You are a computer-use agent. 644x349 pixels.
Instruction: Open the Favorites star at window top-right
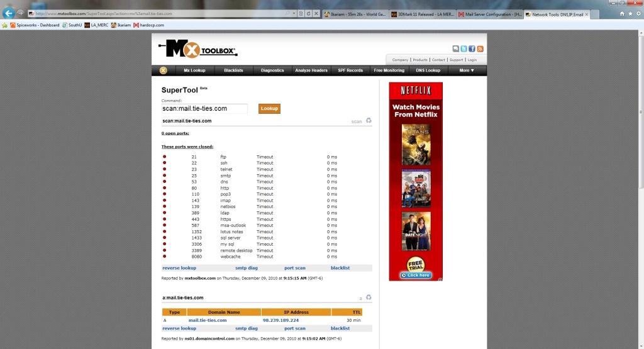[630, 14]
